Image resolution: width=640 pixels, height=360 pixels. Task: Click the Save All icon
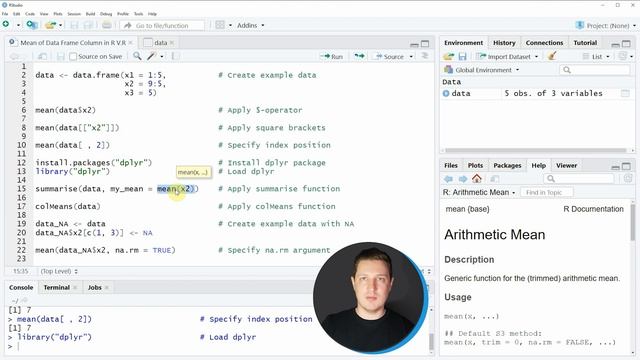(x=88, y=25)
